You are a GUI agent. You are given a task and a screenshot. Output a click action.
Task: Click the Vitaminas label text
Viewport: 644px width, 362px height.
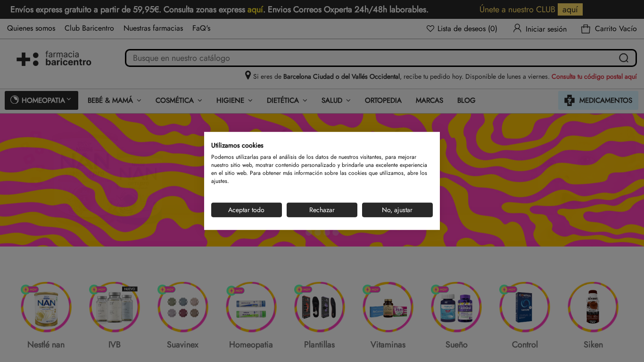point(388,345)
